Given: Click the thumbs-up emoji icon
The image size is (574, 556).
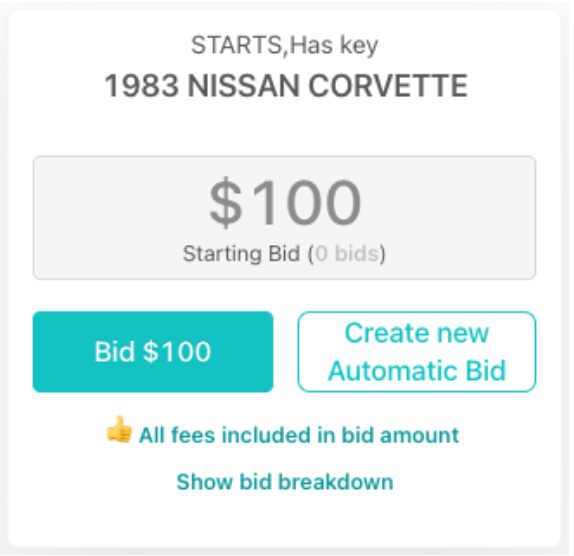Looking at the screenshot, I should [x=119, y=429].
